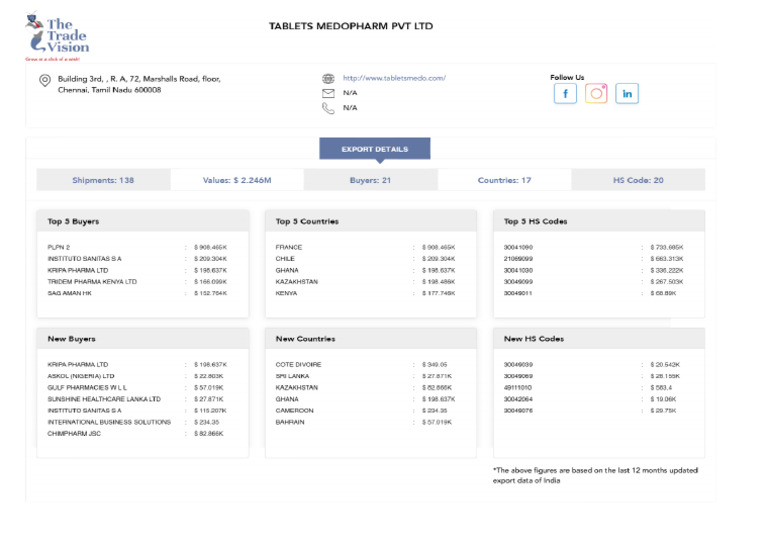The width and height of the screenshot is (768, 543).
Task: Click KAZAKHSTAN in Top 5 Countries
Action: coord(297,282)
